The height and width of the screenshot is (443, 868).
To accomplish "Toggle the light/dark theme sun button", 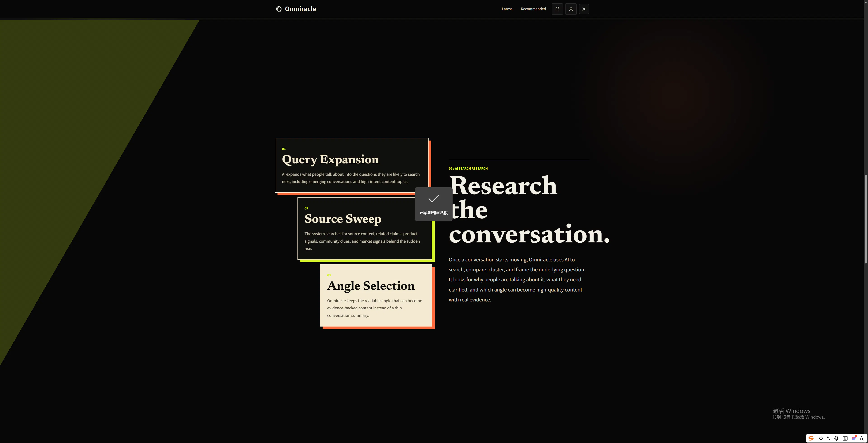I will click(x=584, y=9).
